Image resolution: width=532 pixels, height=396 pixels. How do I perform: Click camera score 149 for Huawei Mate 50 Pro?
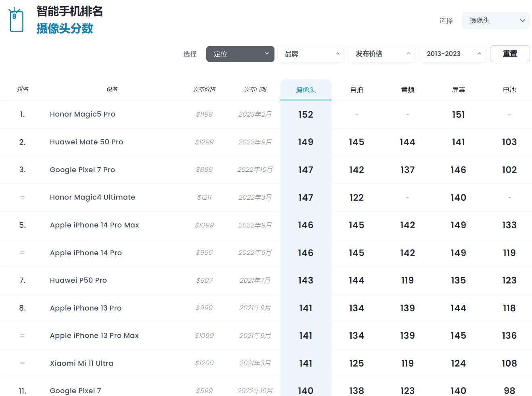coord(306,142)
